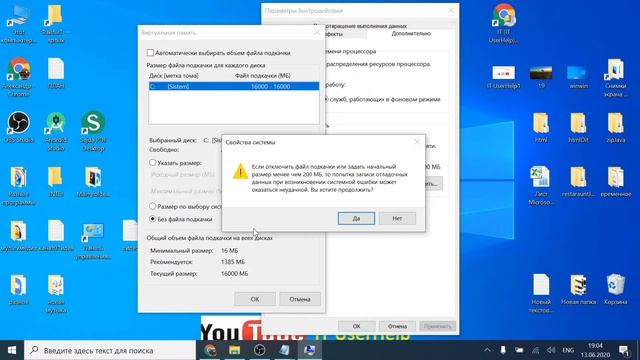640x360 pixels.
Task: Open the Лист Microsoft Excel file
Action: [x=541, y=186]
